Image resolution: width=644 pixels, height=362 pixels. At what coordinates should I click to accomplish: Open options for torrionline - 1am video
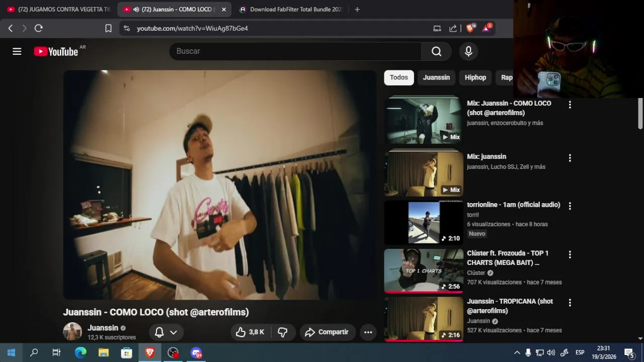pos(570,206)
